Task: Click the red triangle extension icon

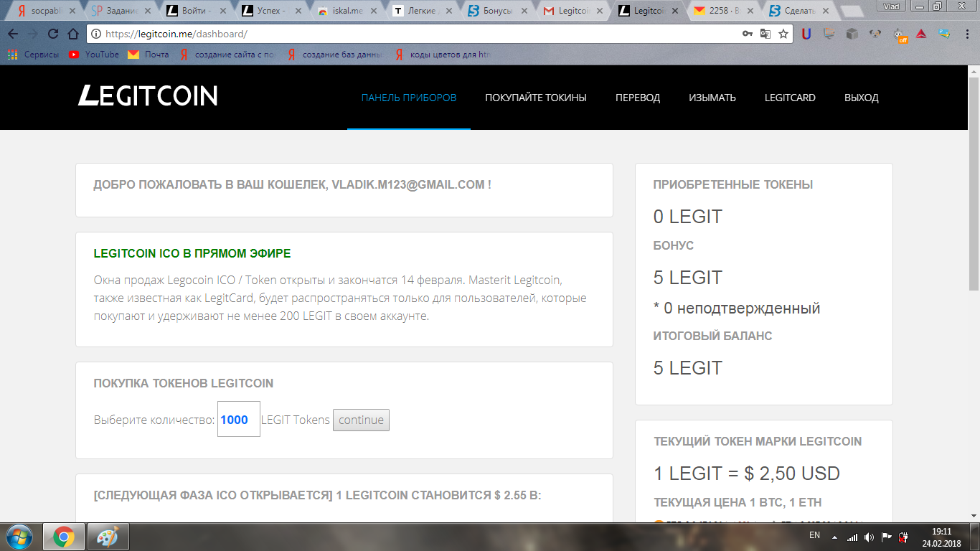Action: 922,34
